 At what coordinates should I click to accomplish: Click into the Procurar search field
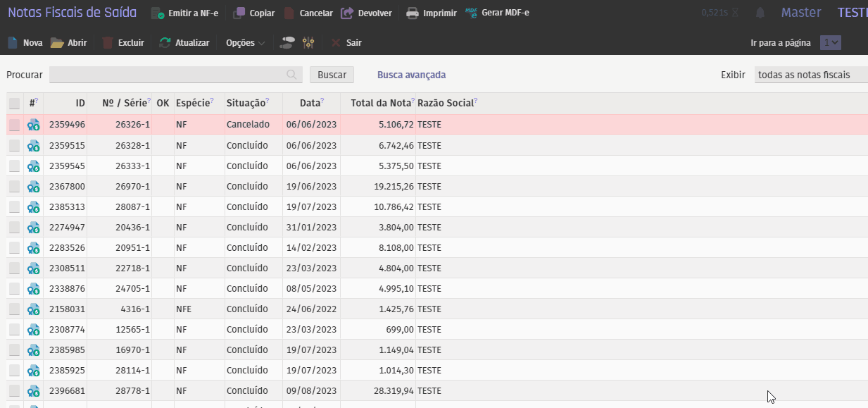pos(176,75)
